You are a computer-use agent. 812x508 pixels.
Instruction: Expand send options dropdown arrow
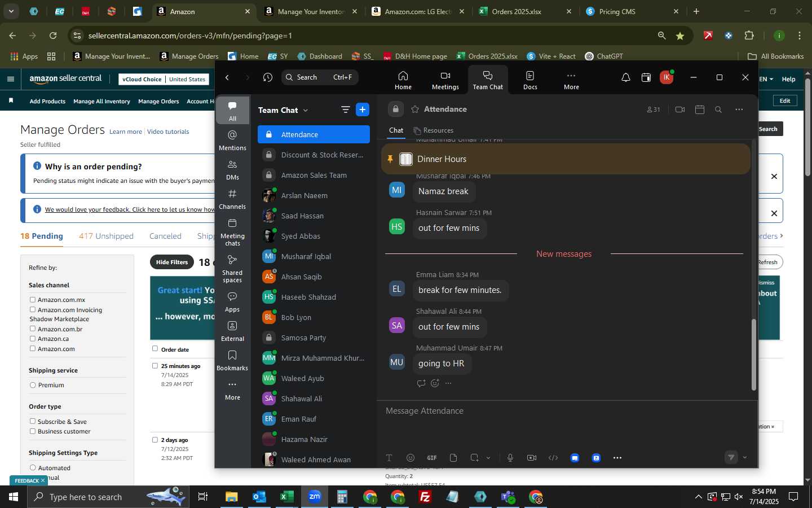pos(745,458)
